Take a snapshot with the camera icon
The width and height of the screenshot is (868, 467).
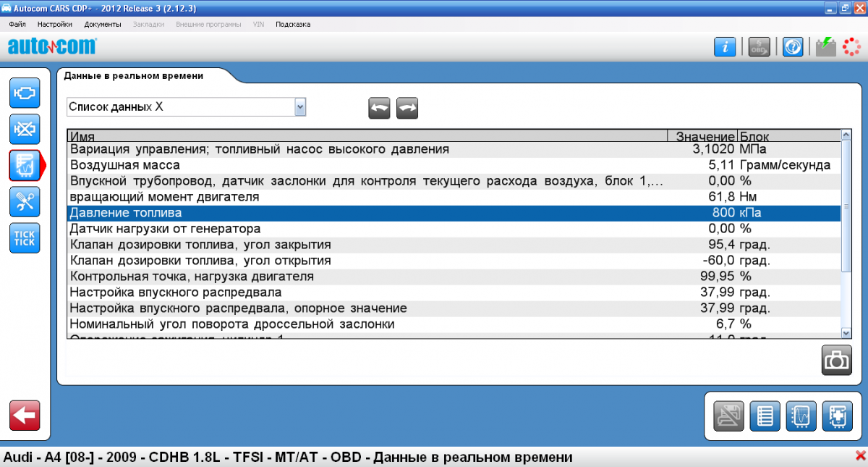(x=837, y=360)
